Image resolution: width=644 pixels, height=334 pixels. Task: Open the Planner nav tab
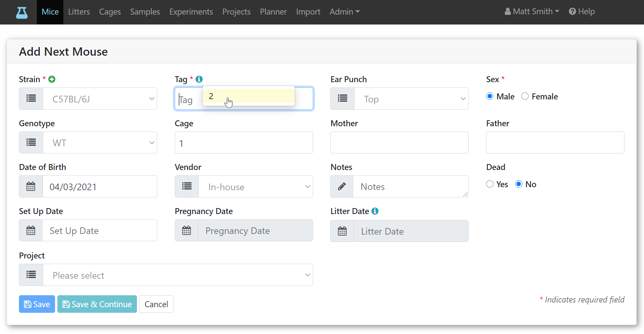tap(273, 12)
